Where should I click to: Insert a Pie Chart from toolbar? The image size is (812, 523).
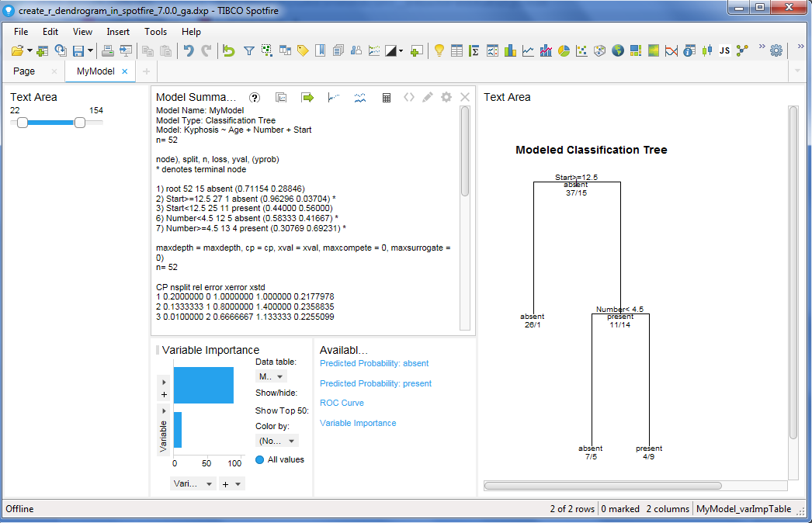(x=564, y=50)
